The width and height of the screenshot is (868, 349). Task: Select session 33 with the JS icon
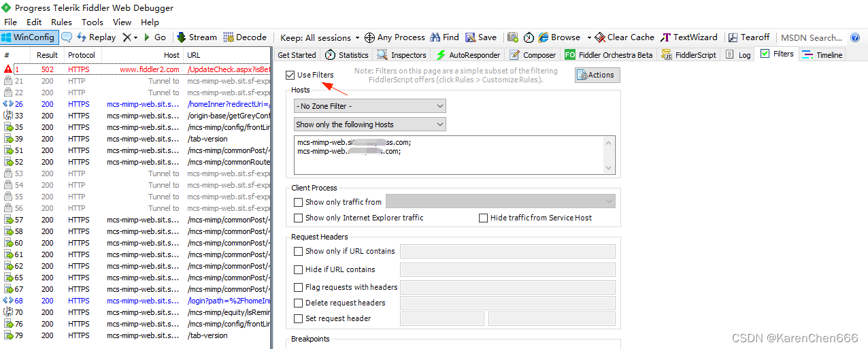click(x=136, y=116)
